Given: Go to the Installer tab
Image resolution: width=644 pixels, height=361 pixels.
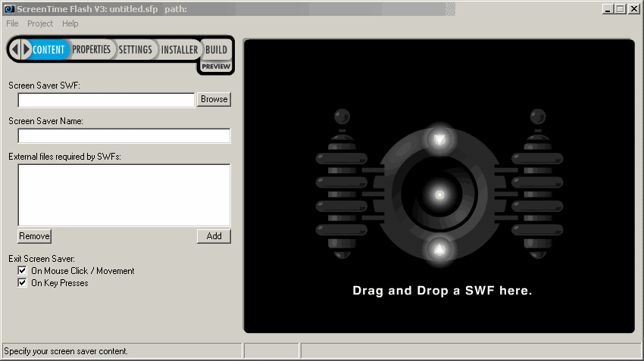Looking at the screenshot, I should tap(179, 50).
